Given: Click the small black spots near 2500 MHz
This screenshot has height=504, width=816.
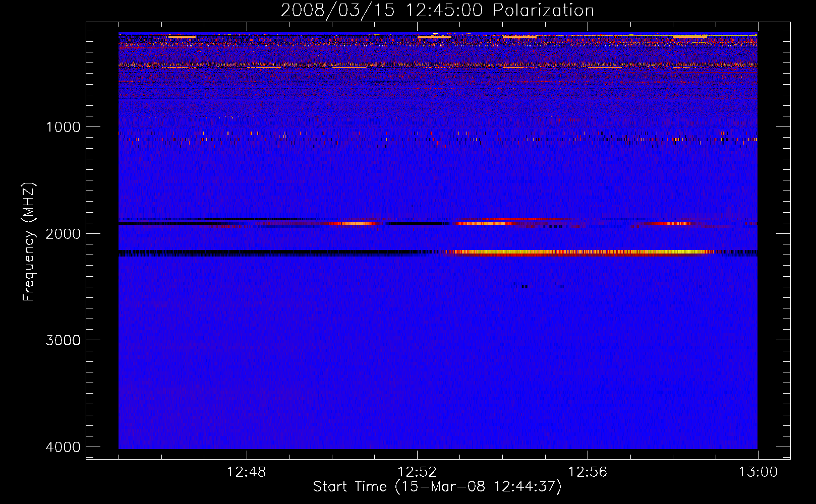Looking at the screenshot, I should [525, 286].
